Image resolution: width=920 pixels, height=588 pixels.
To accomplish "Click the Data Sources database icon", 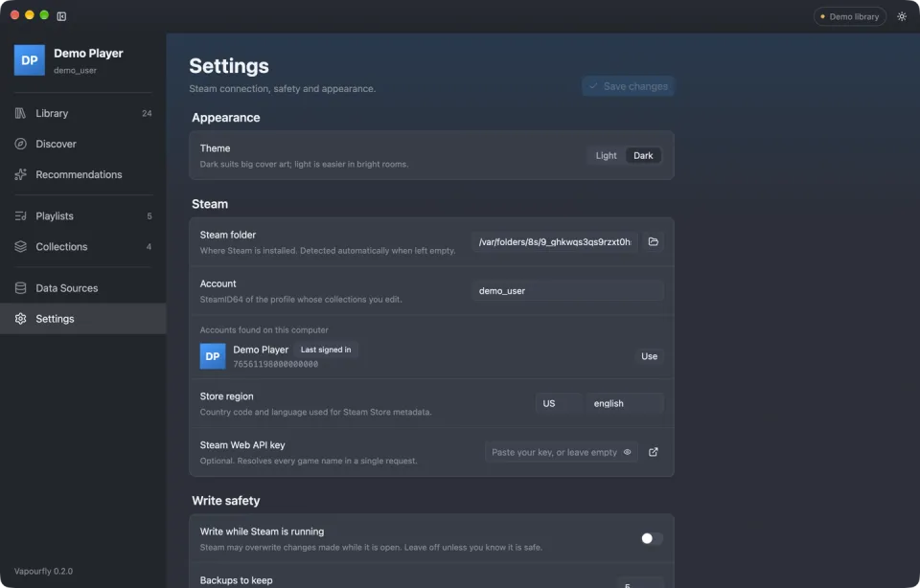I will (x=20, y=288).
